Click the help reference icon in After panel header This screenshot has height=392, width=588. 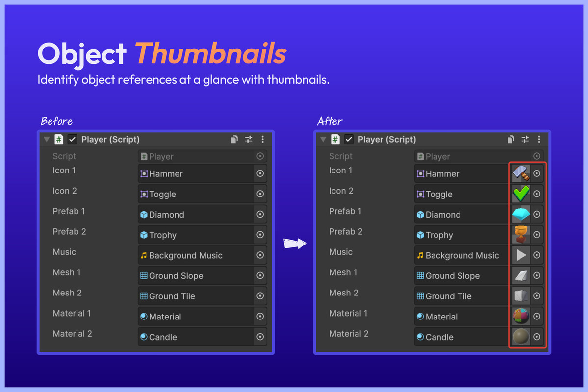[511, 140]
